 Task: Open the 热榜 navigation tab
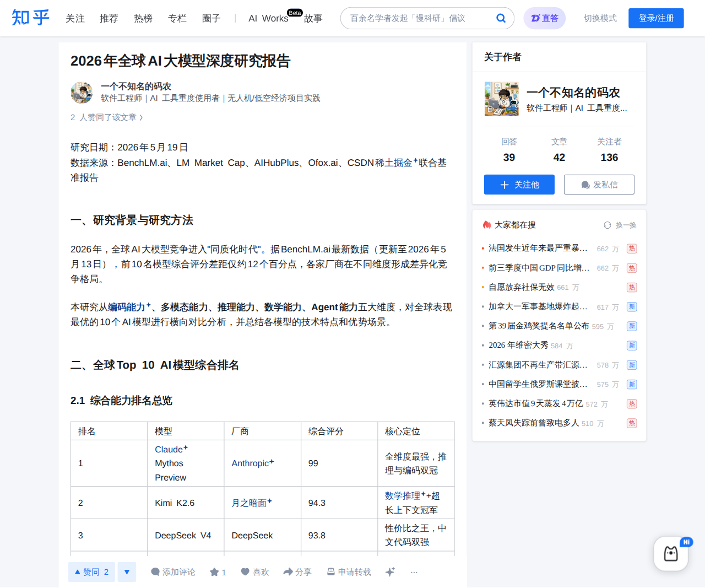(143, 18)
